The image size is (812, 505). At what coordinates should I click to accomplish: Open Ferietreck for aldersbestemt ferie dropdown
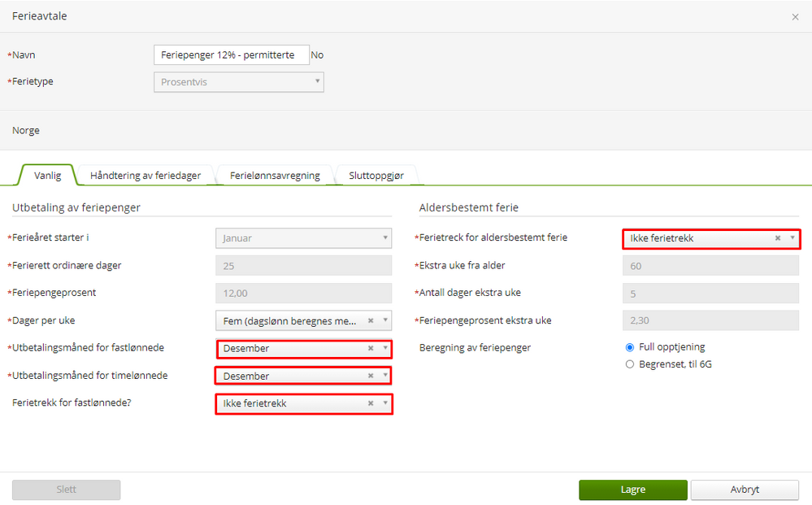pyautogui.click(x=792, y=238)
